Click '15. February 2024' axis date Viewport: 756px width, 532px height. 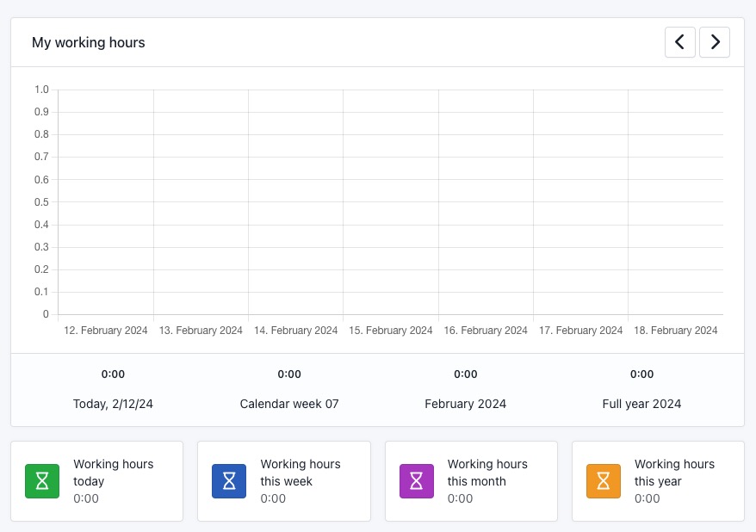click(391, 331)
